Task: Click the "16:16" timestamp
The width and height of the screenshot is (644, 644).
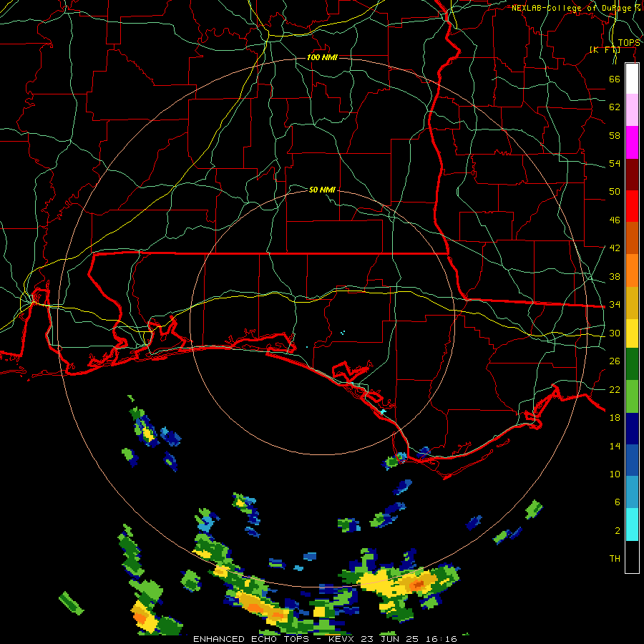Action: (440, 639)
